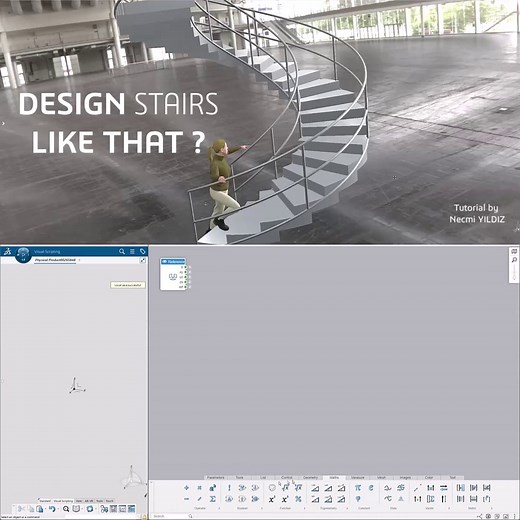
Task: Expand the Operator section arrow
Action: click(219, 508)
